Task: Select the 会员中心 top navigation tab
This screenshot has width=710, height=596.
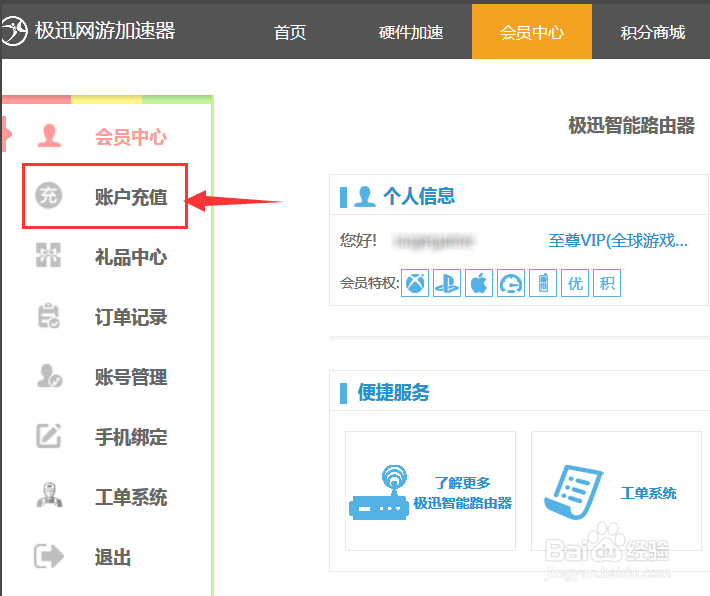Action: (x=532, y=32)
